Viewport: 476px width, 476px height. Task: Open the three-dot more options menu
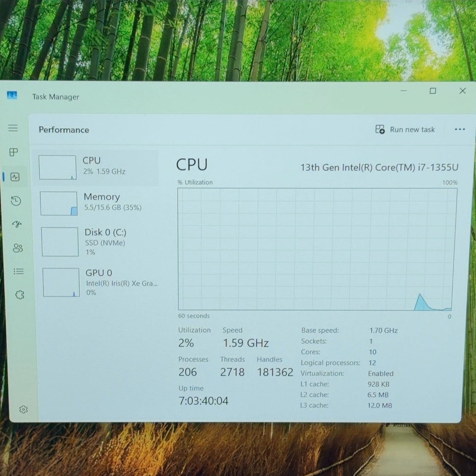tap(460, 129)
